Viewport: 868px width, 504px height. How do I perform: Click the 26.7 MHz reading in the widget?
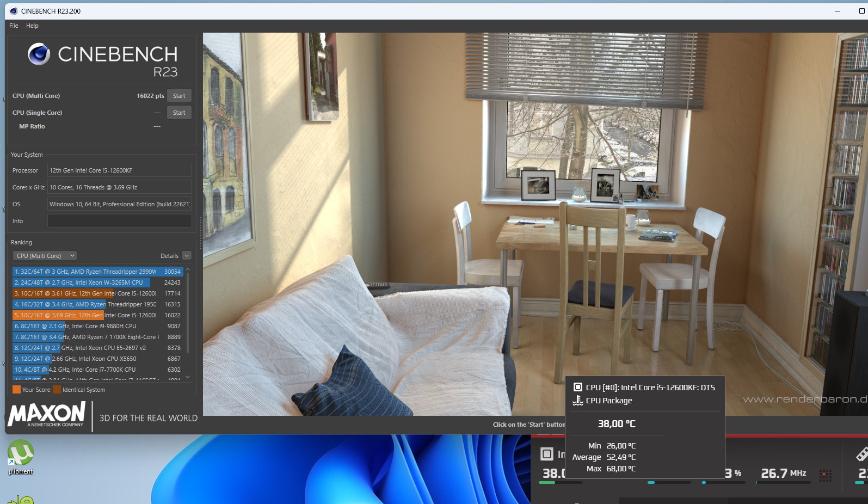click(784, 474)
